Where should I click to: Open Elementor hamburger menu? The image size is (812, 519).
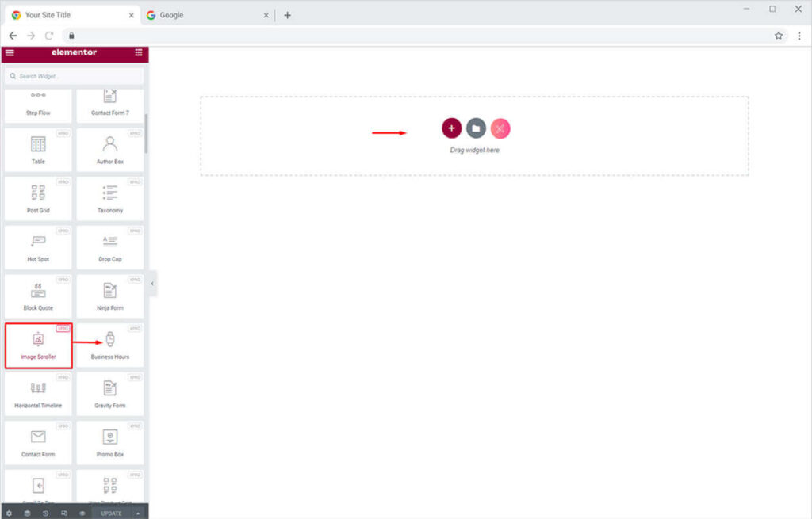(10, 53)
